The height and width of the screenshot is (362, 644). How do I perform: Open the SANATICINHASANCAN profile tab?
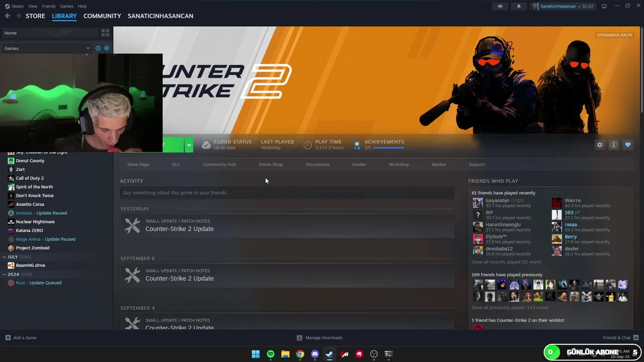[x=160, y=16]
